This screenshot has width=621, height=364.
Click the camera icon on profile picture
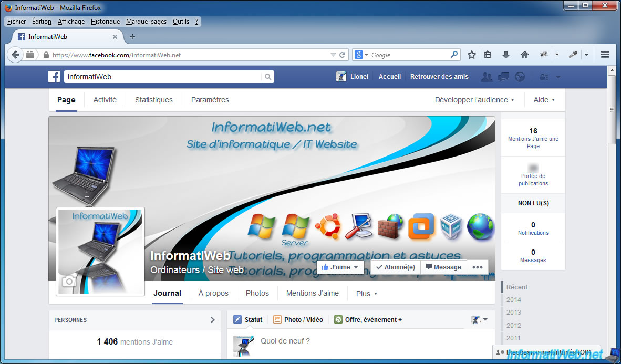69,281
